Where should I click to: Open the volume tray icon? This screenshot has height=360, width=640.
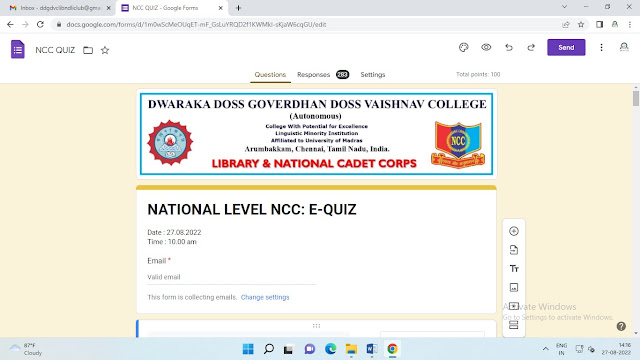tap(591, 349)
